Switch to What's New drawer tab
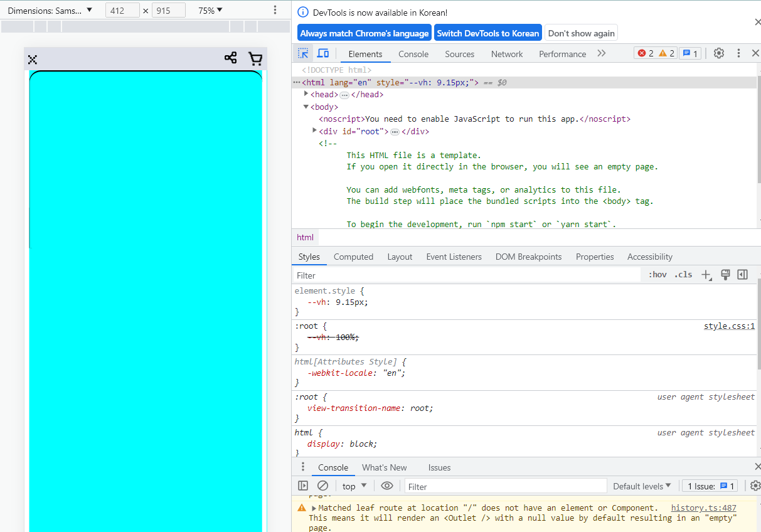 tap(384, 467)
